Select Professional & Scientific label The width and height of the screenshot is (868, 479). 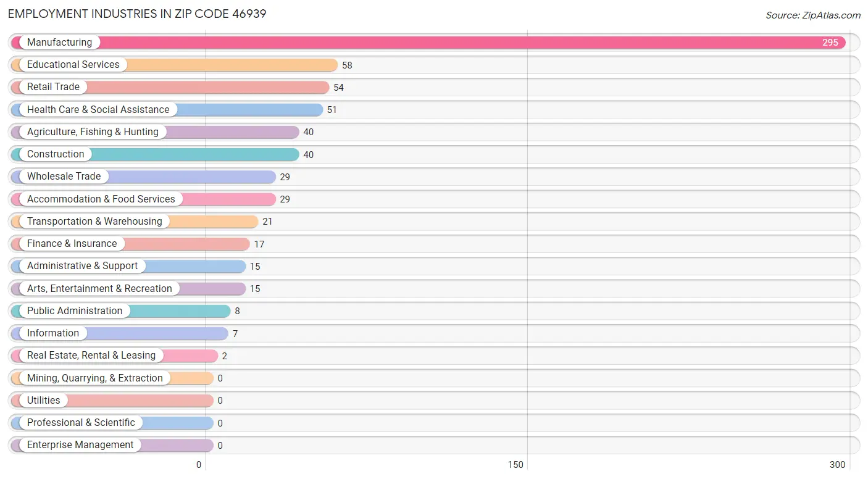tap(81, 423)
